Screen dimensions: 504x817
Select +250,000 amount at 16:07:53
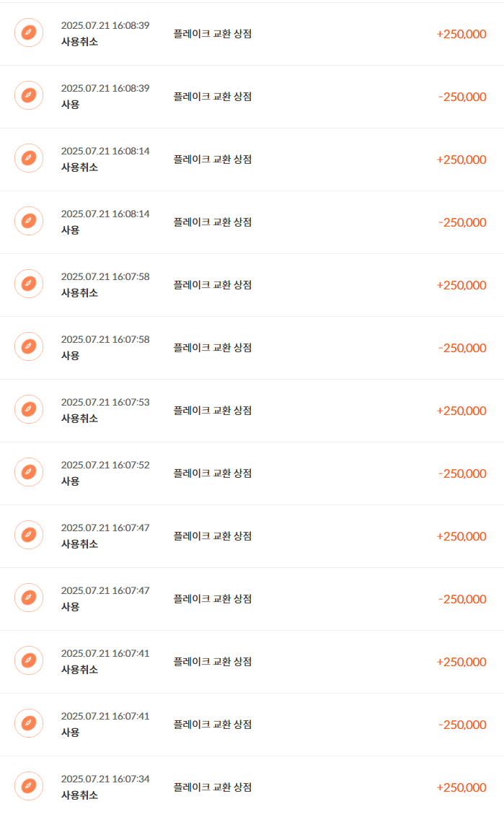click(x=461, y=411)
